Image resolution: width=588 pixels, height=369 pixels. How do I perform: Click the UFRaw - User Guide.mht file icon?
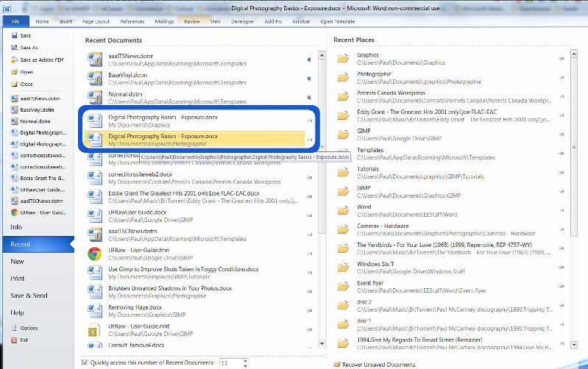click(93, 330)
